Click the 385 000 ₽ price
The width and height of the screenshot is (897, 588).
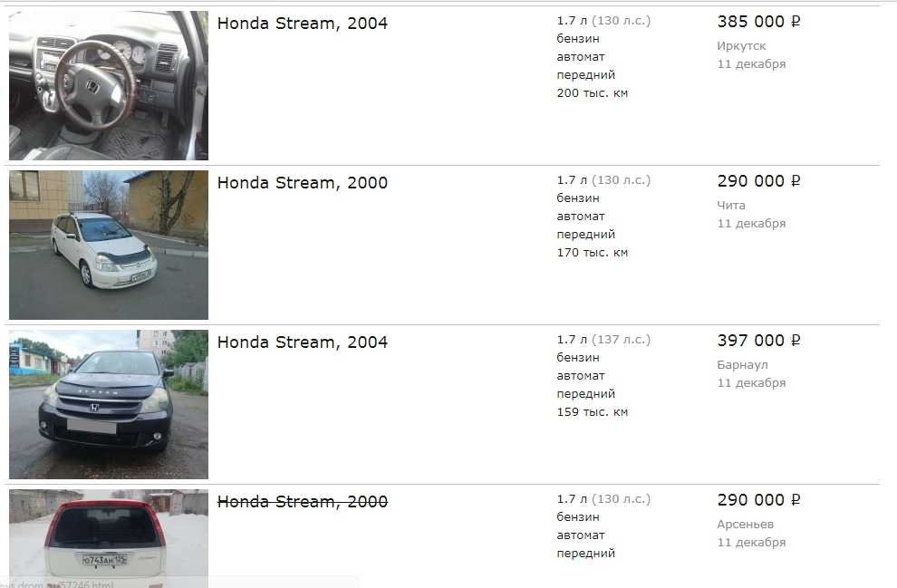(758, 22)
